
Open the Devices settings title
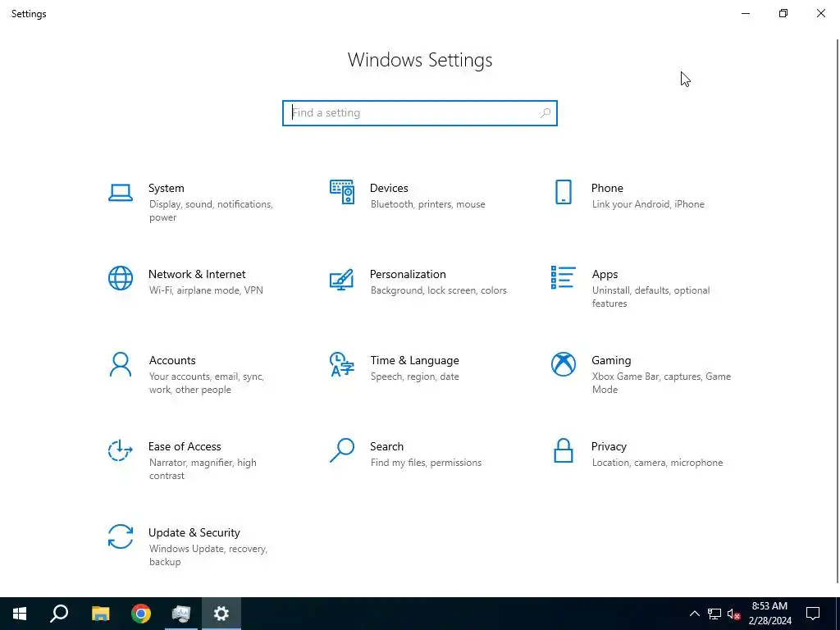point(389,188)
